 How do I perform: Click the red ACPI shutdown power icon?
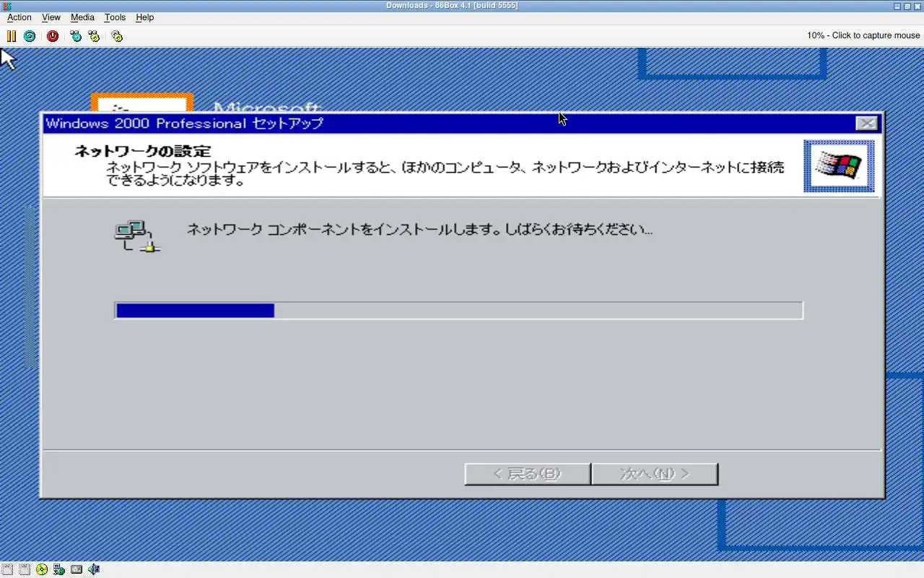pyautogui.click(x=53, y=35)
